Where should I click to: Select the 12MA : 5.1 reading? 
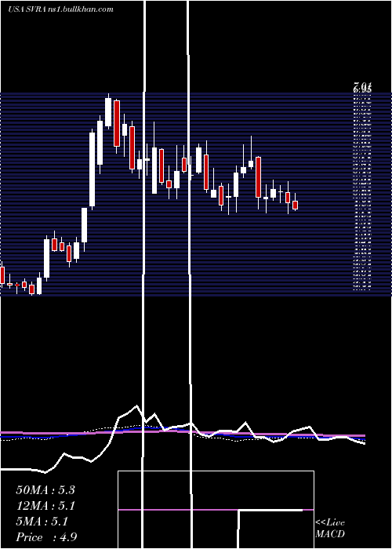click(x=45, y=506)
